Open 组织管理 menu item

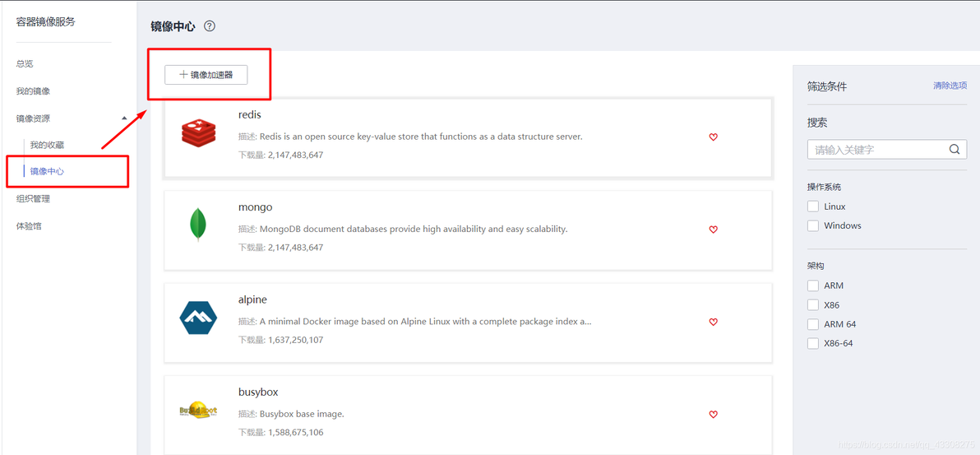pyautogui.click(x=33, y=199)
